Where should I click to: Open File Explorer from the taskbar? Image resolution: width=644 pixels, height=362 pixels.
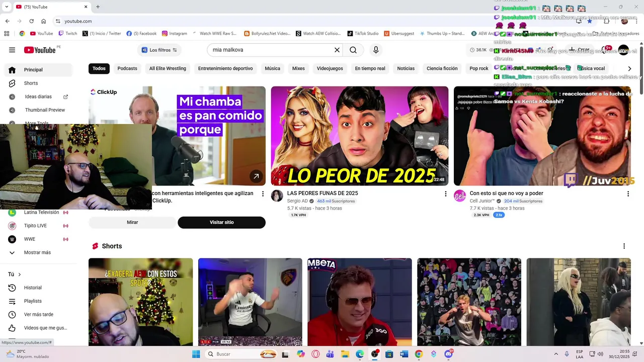pyautogui.click(x=345, y=354)
